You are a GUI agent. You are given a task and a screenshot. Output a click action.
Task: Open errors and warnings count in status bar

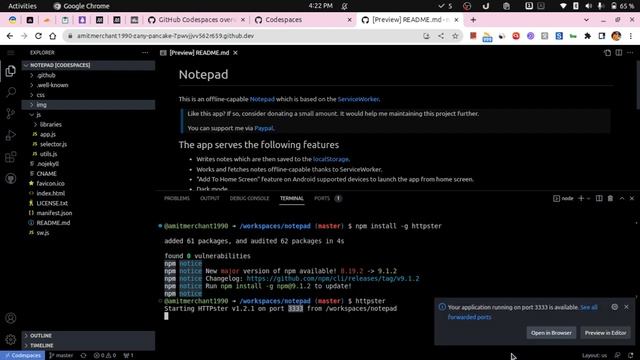pyautogui.click(x=105, y=356)
